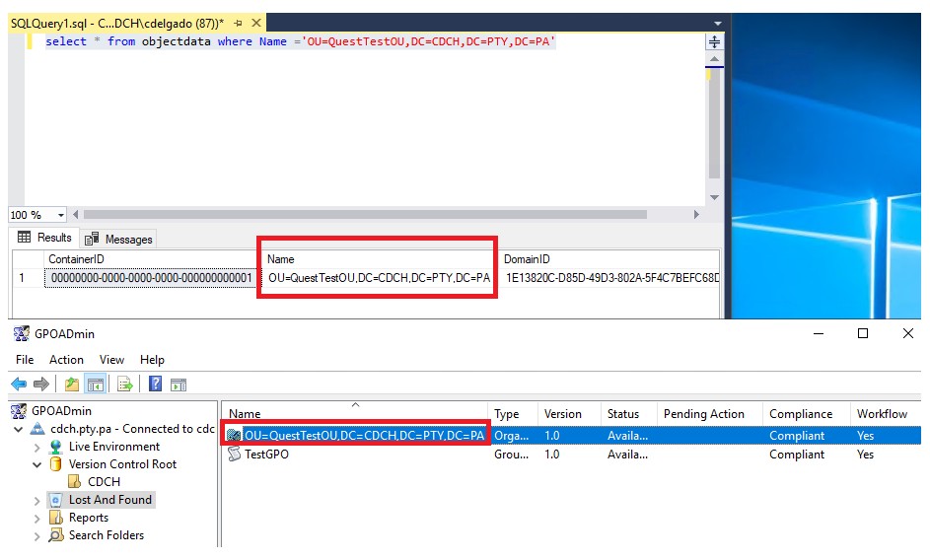Open Help via the question mark icon
The height and width of the screenshot is (560, 930).
pyautogui.click(x=155, y=385)
